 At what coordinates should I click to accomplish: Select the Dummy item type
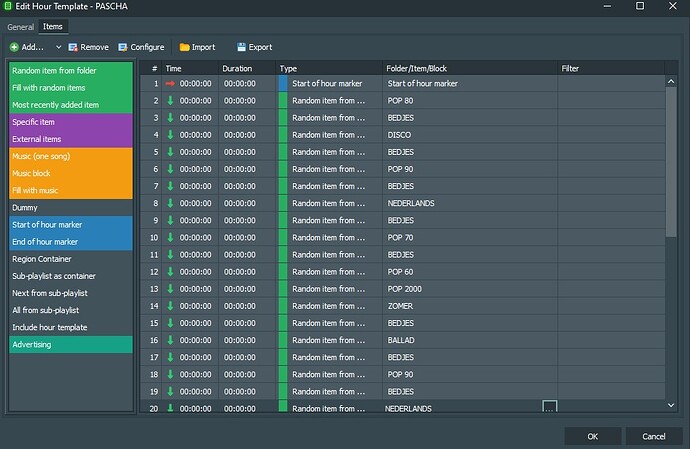point(70,208)
